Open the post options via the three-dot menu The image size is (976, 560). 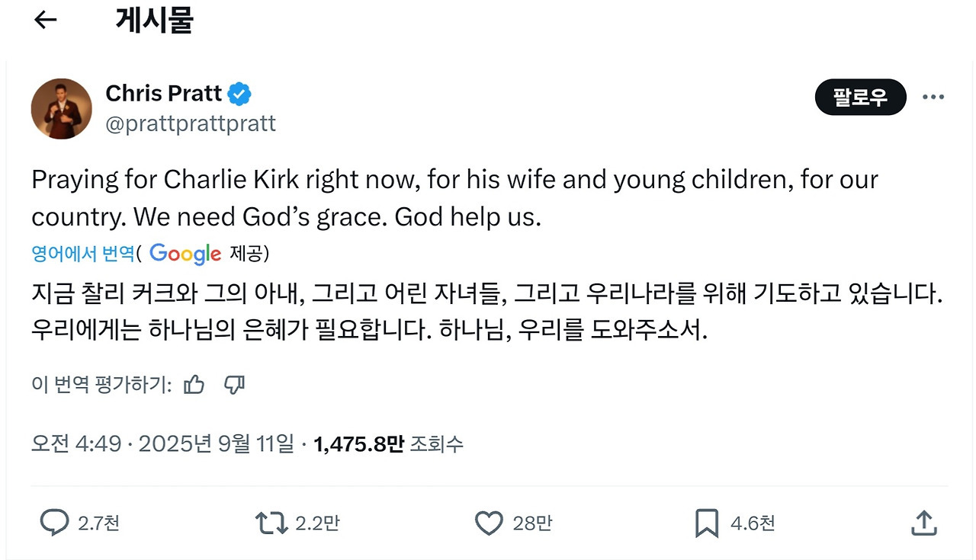tap(933, 97)
